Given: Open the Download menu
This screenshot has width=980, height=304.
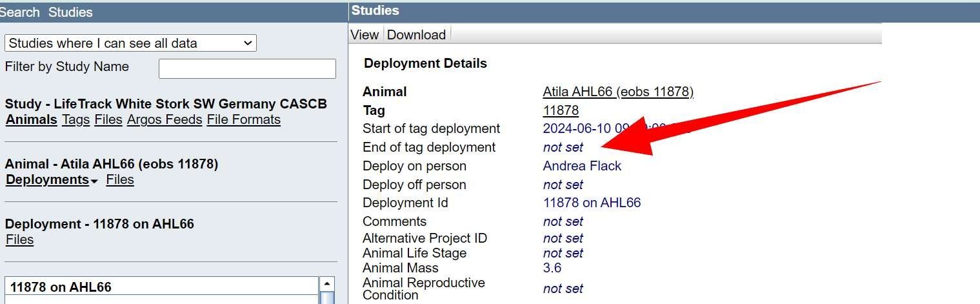Looking at the screenshot, I should [x=416, y=35].
